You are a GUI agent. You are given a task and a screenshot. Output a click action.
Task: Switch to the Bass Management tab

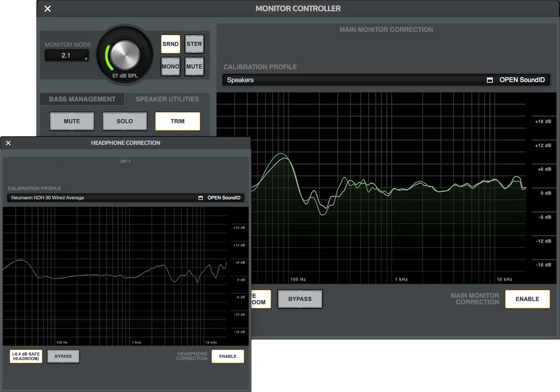tap(82, 99)
